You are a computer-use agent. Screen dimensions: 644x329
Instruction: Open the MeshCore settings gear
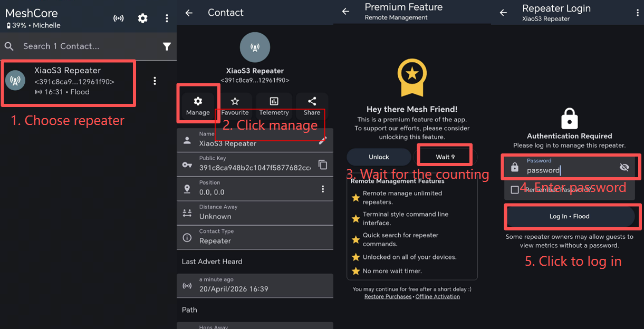pos(142,18)
